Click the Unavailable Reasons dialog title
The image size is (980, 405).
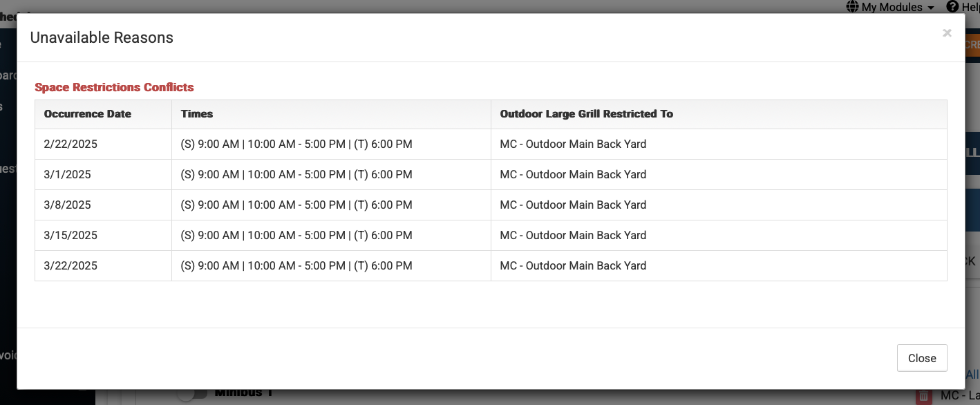click(102, 38)
